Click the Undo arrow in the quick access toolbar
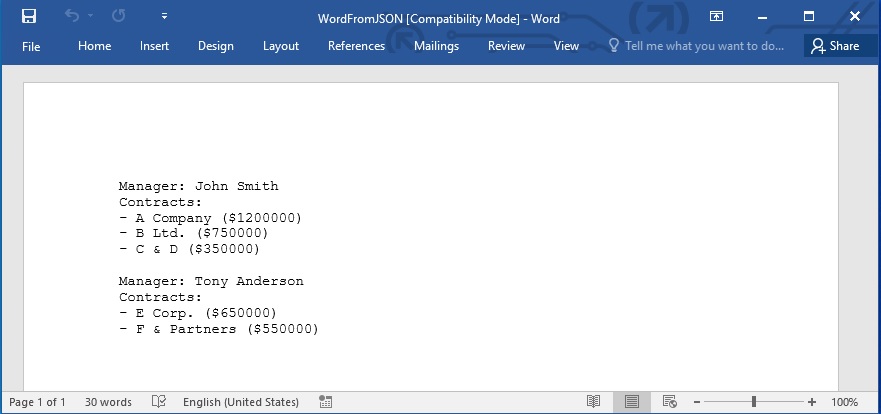 [72, 16]
